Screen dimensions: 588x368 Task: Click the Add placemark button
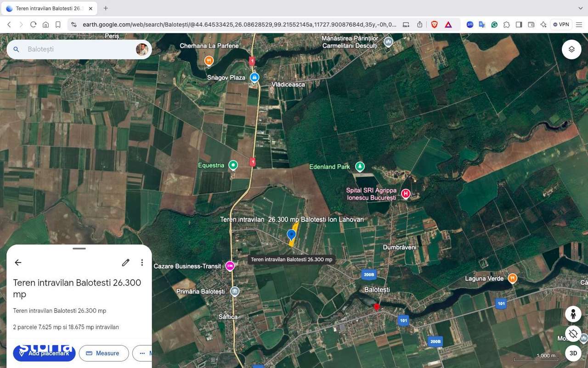click(44, 353)
